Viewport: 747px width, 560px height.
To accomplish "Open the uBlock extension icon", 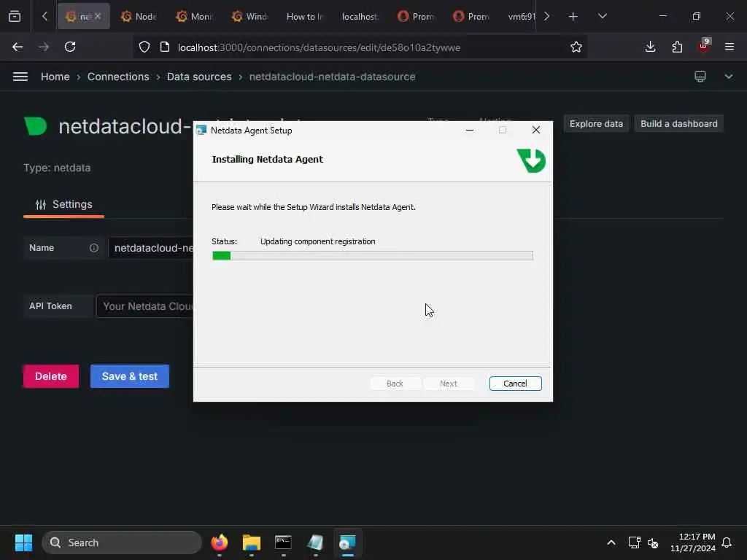I will (x=704, y=46).
